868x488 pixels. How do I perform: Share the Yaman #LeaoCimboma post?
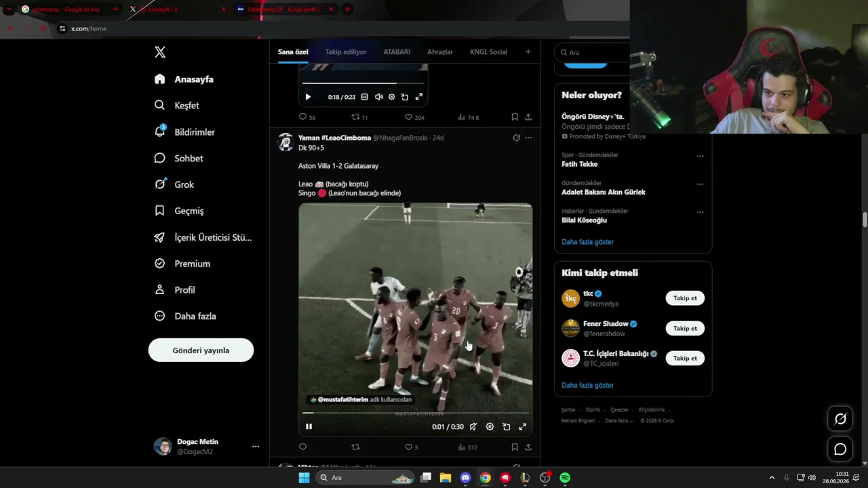coord(528,447)
